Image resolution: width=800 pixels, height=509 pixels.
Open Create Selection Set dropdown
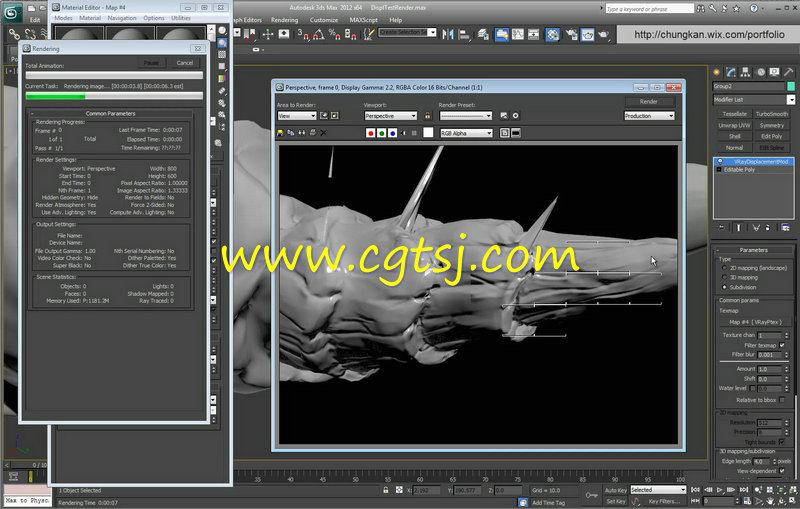407,32
